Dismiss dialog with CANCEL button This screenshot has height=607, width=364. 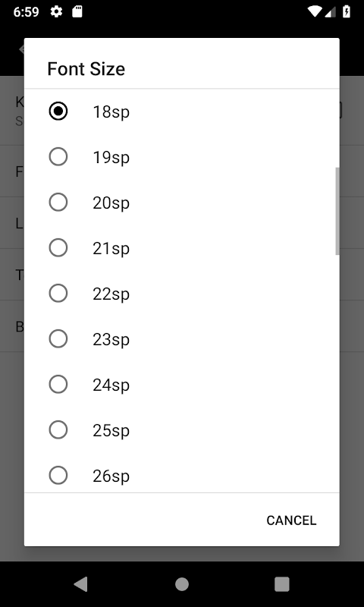tap(291, 521)
